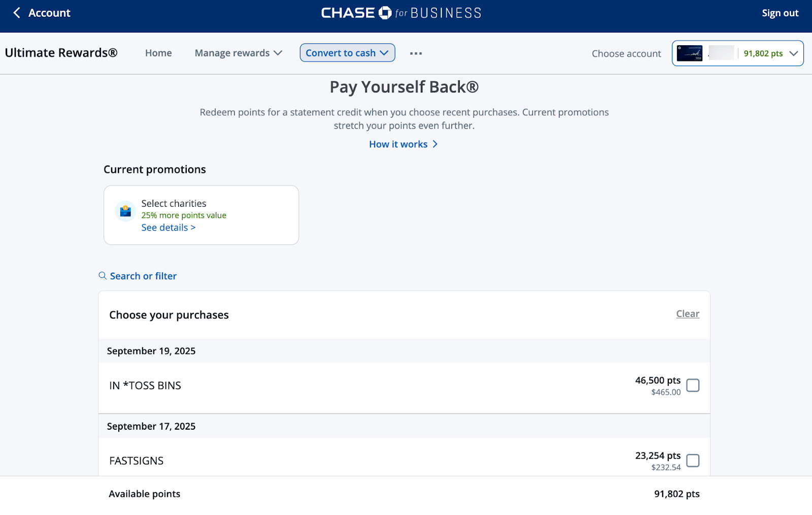Viewport: 812px width, 515px height.
Task: Click the Sign out button
Action: (780, 13)
